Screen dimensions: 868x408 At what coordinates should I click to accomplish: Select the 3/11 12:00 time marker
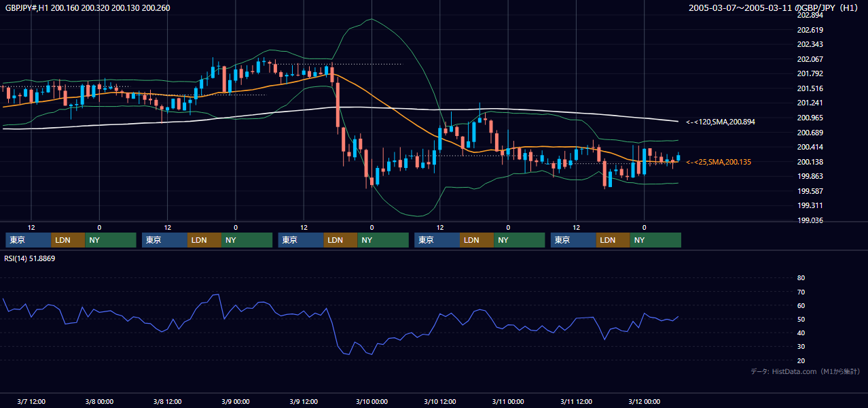pyautogui.click(x=576, y=402)
